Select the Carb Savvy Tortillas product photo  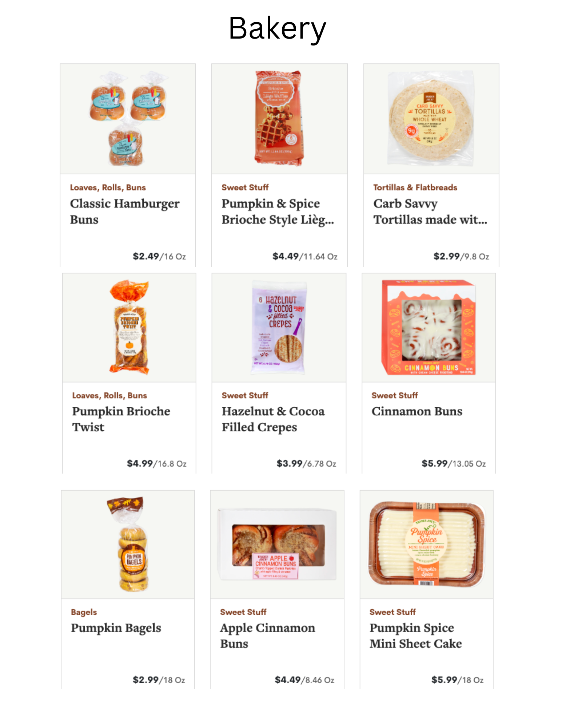tap(431, 119)
